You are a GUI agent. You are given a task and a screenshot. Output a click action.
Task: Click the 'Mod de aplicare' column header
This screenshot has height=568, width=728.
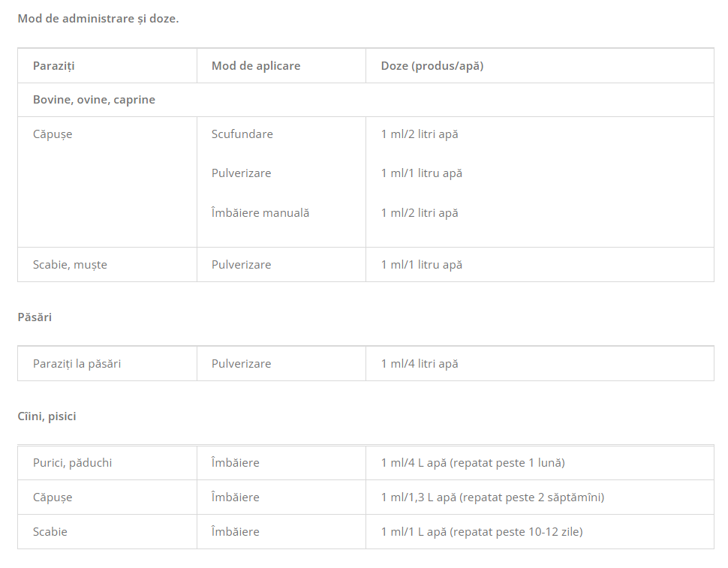click(256, 66)
